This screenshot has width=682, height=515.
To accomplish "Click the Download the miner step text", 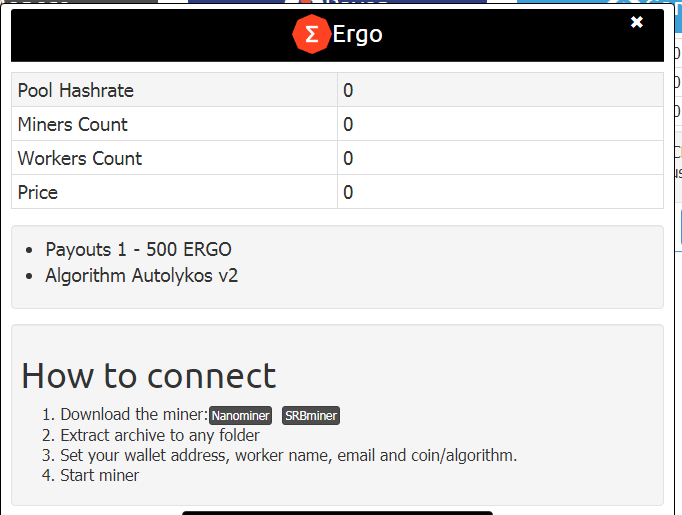I will tap(134, 415).
